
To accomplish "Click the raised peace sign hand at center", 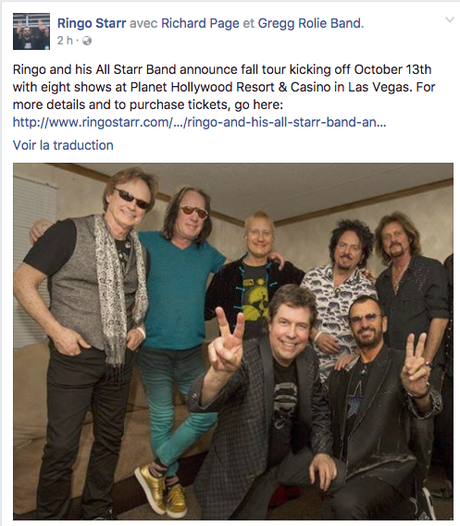I will pos(225,342).
